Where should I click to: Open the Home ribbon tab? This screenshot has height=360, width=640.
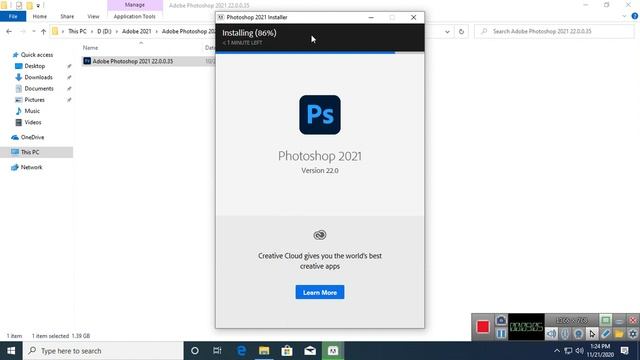coord(40,16)
